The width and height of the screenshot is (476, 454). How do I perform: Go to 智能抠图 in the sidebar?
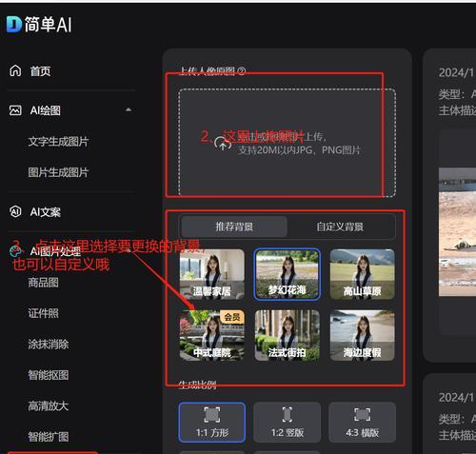point(49,375)
